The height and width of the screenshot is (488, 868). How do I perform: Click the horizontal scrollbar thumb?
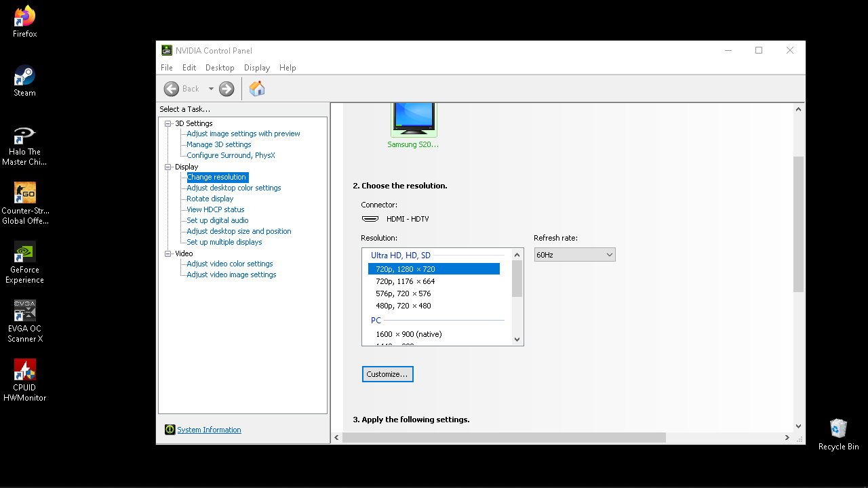505,438
